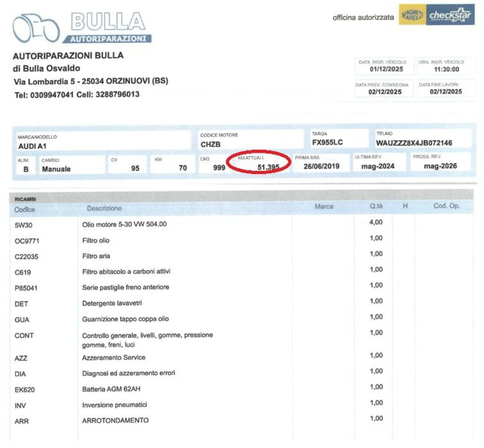Click the Marca/Modello value 'AUDI A1'
The width and height of the screenshot is (484, 448).
click(32, 146)
